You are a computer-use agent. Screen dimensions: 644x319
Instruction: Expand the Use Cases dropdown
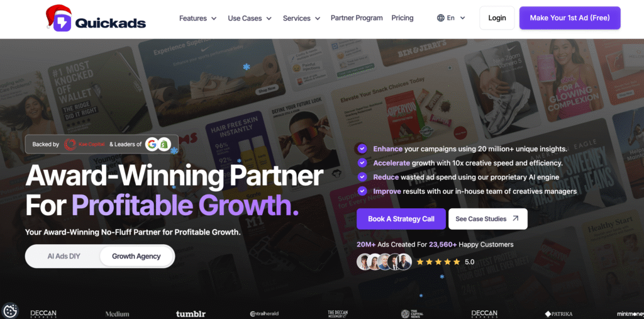[x=250, y=18]
